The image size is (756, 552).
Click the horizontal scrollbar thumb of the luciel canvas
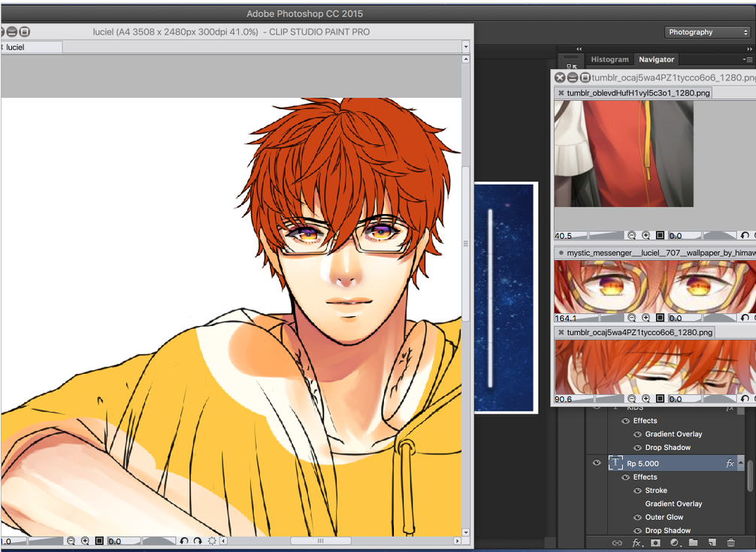tap(320, 541)
